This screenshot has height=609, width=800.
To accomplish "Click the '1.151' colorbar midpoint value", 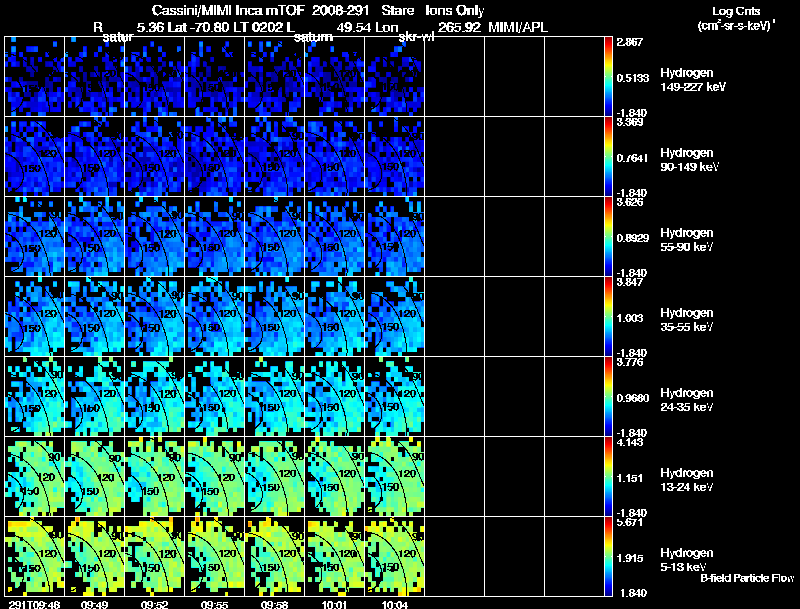I will pos(630,478).
